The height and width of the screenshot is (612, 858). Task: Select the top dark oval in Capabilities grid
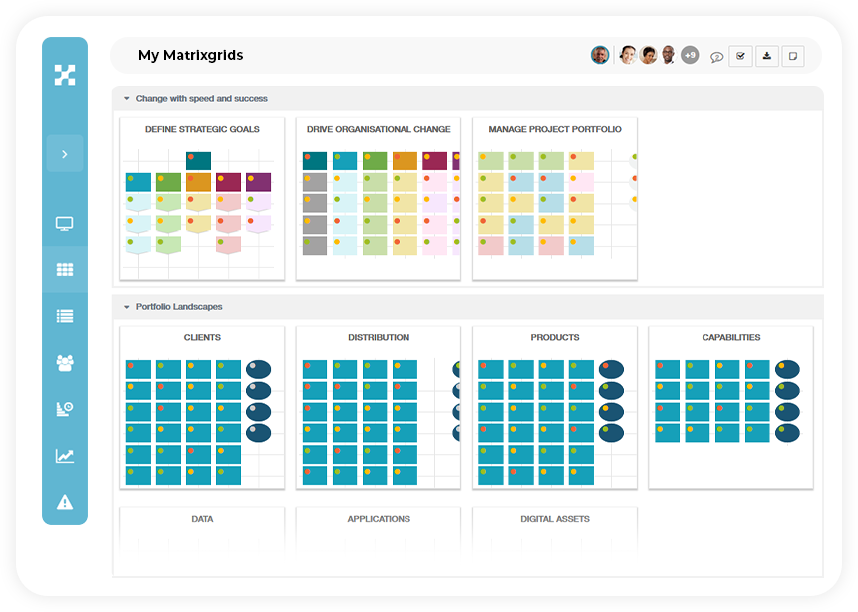tap(787, 369)
